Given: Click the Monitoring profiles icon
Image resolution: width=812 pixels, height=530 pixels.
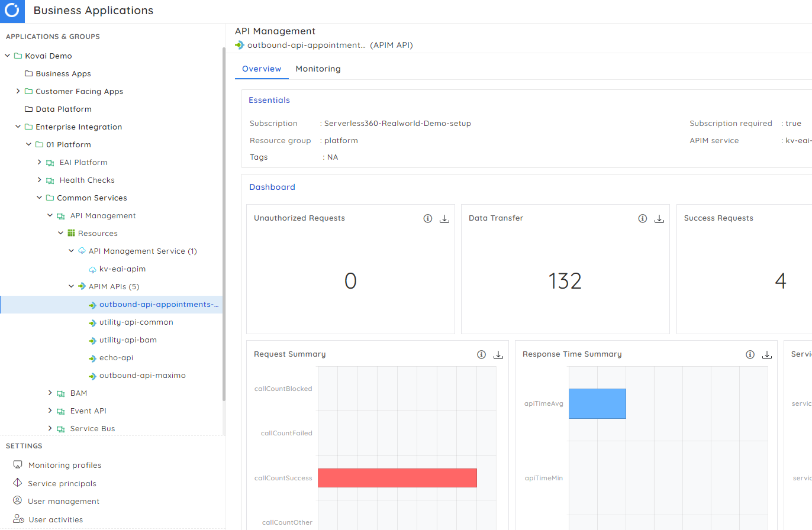Looking at the screenshot, I should [x=18, y=465].
